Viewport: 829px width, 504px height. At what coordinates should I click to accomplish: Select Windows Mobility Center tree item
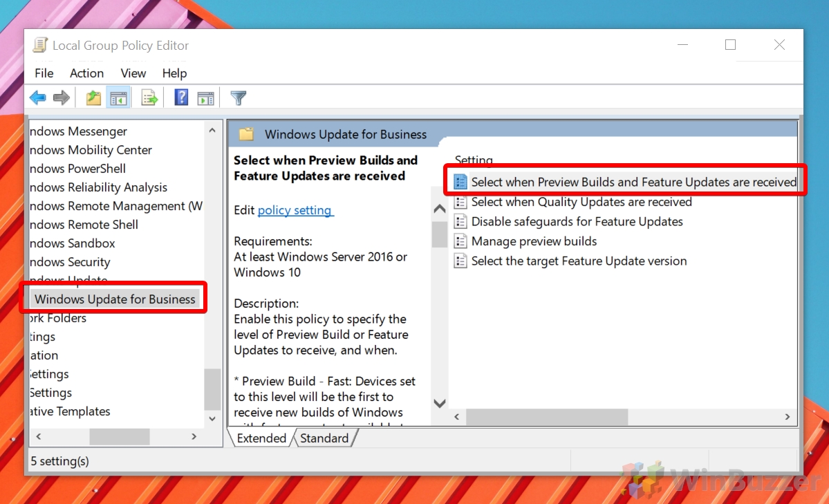pyautogui.click(x=91, y=149)
